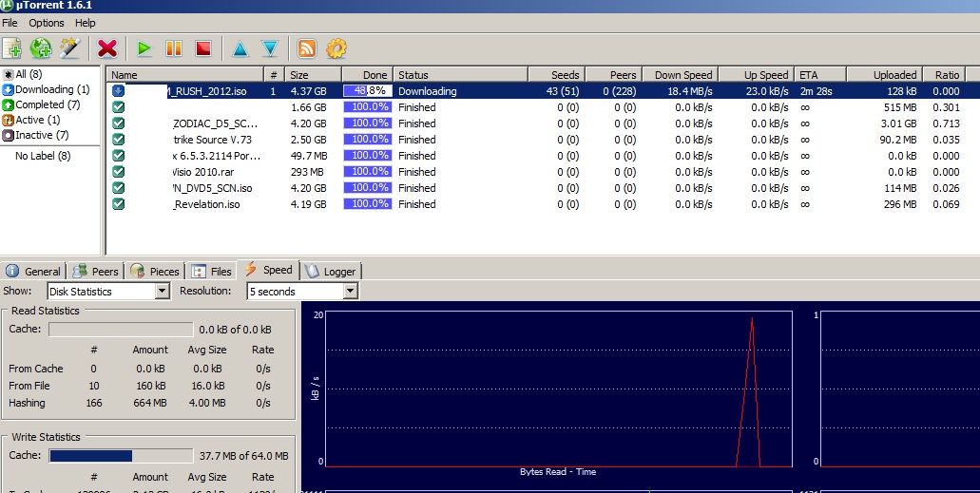The image size is (980, 493).
Task: Click the check icon of Visio 2010.rar row
Action: (x=118, y=172)
